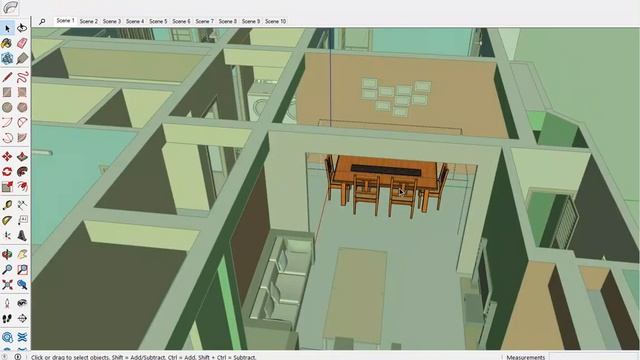Activate the Move tool
Image resolution: width=640 pixels, height=360 pixels.
pyautogui.click(x=7, y=157)
